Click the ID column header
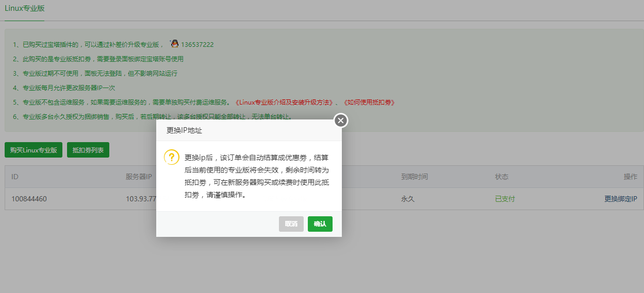The height and width of the screenshot is (293, 644). click(x=15, y=177)
